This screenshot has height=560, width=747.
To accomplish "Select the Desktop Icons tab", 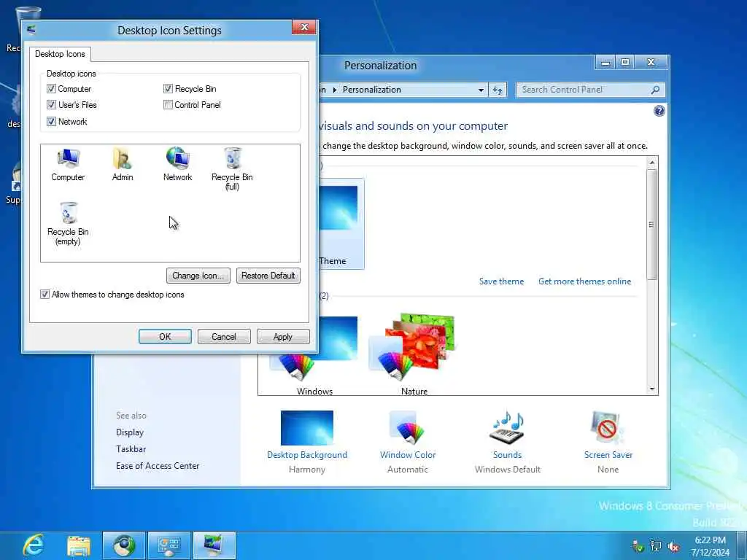I will tap(60, 54).
